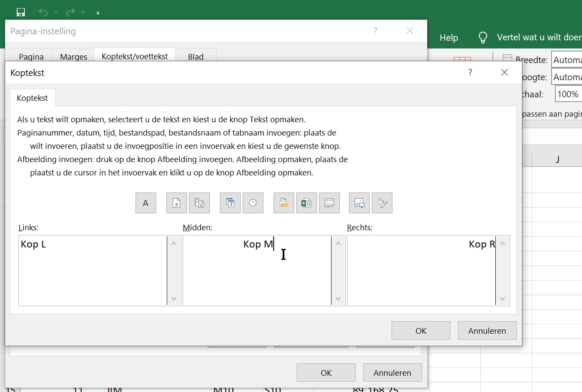582x392 pixels.
Task: Insert the date using the calendar icon
Action: coord(230,203)
